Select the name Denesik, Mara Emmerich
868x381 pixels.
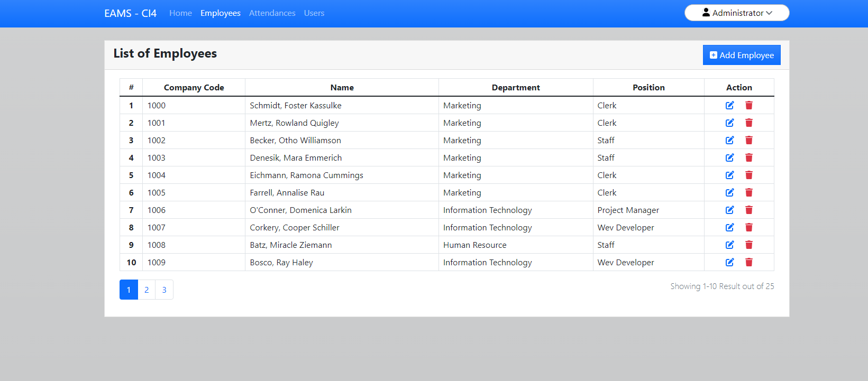[296, 158]
